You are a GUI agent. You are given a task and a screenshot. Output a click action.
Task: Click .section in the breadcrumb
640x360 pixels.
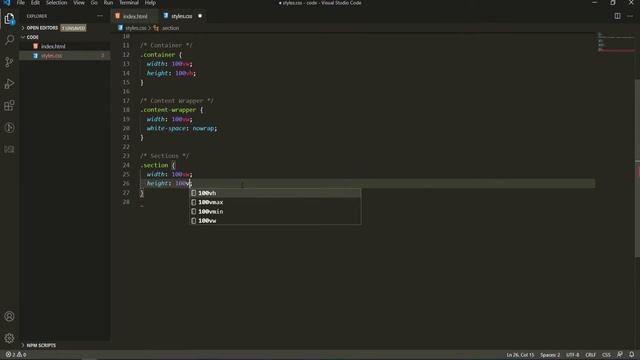(170, 28)
